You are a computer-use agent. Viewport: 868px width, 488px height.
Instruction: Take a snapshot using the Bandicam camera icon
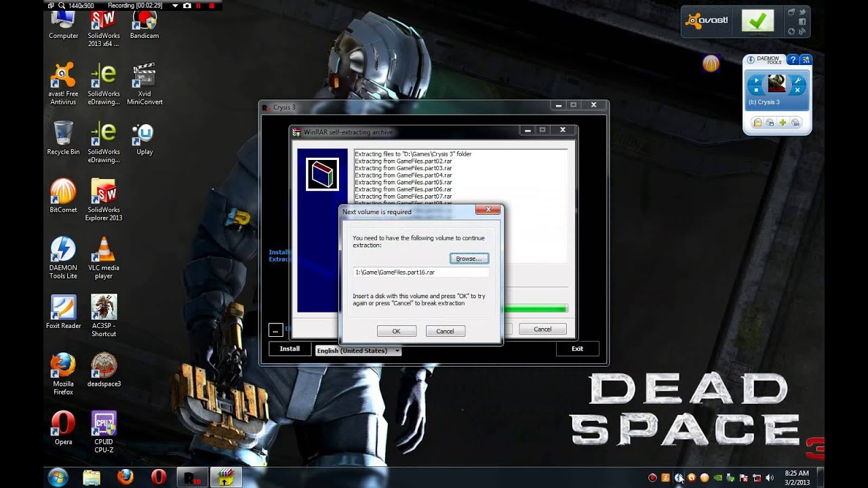187,5
